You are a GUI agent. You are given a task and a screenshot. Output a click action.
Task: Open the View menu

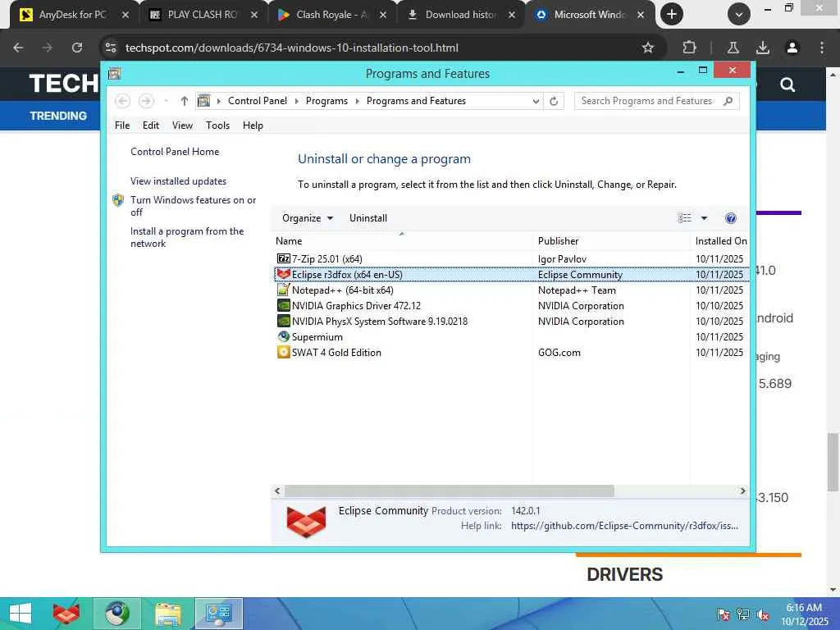click(182, 126)
